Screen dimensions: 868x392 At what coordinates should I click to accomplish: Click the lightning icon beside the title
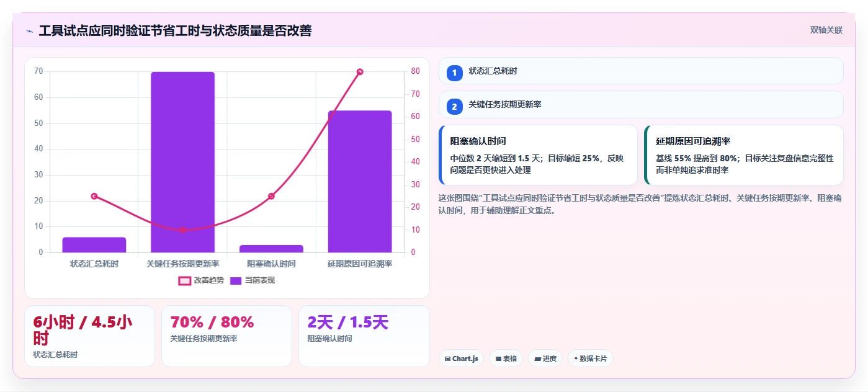point(29,30)
